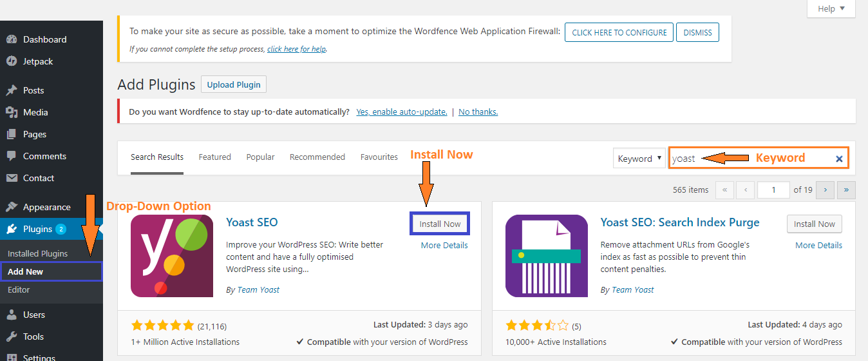Click the current page number field

pos(774,190)
